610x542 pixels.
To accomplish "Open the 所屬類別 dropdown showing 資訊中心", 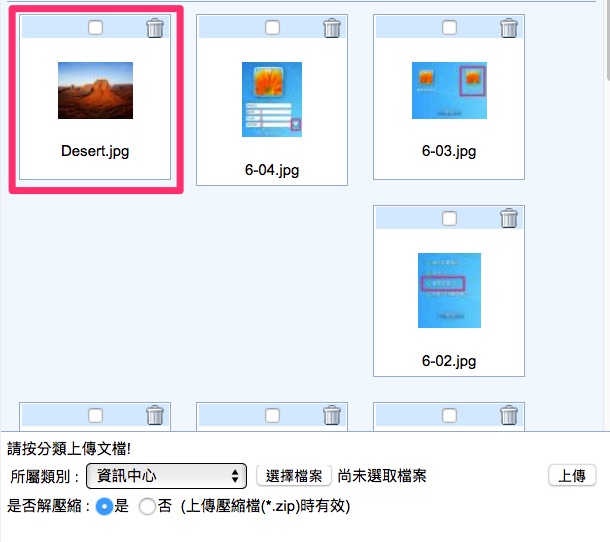I will [166, 475].
